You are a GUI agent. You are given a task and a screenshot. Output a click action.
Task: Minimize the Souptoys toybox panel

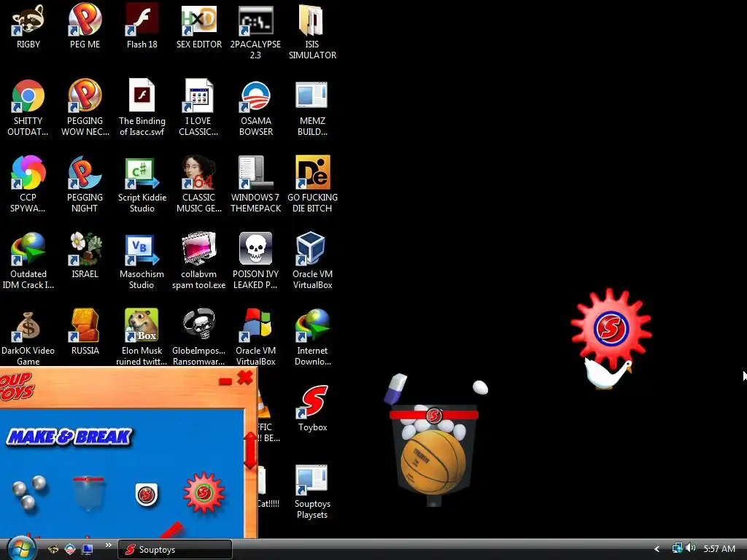(225, 381)
